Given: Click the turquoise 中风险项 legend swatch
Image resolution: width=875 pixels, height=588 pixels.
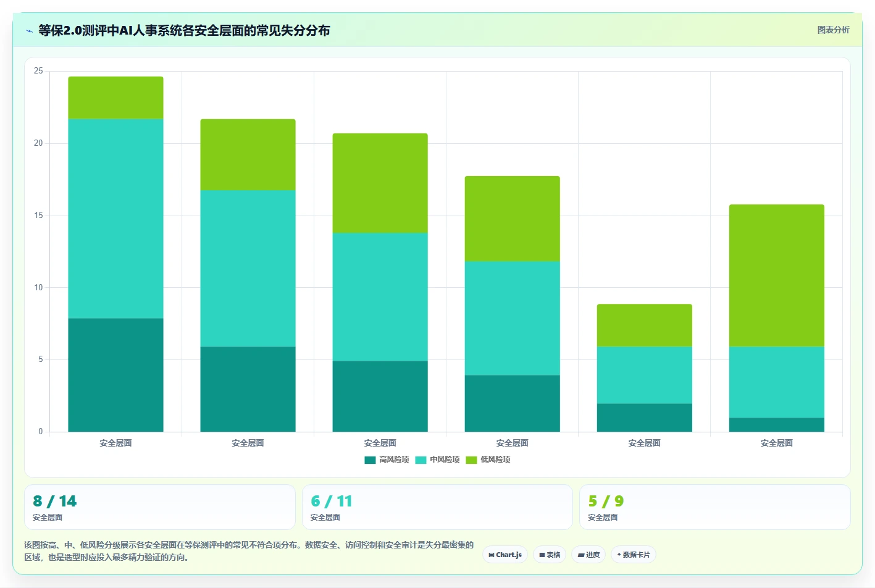Looking at the screenshot, I should [421, 460].
